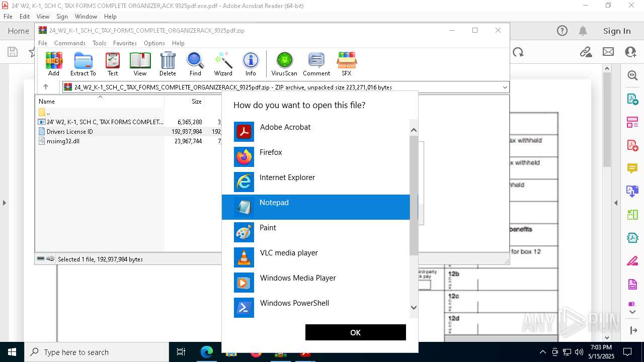Expand WinRAR address path dropdown
The width and height of the screenshot is (644, 362).
(x=505, y=87)
